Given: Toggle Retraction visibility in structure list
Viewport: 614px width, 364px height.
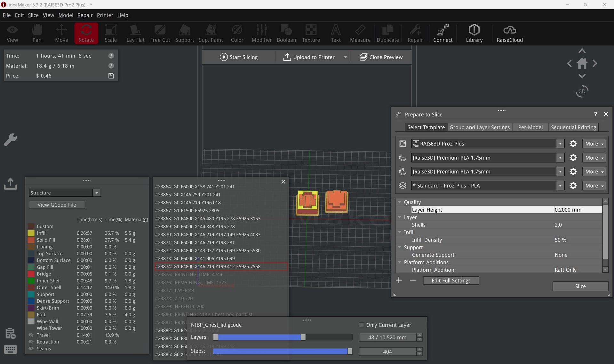Looking at the screenshot, I should click(x=31, y=342).
